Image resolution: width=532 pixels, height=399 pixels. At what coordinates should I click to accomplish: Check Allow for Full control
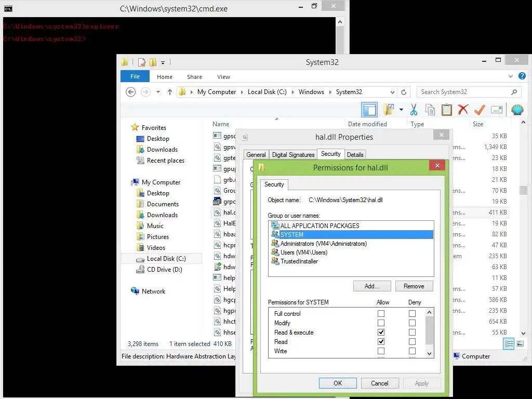point(381,313)
